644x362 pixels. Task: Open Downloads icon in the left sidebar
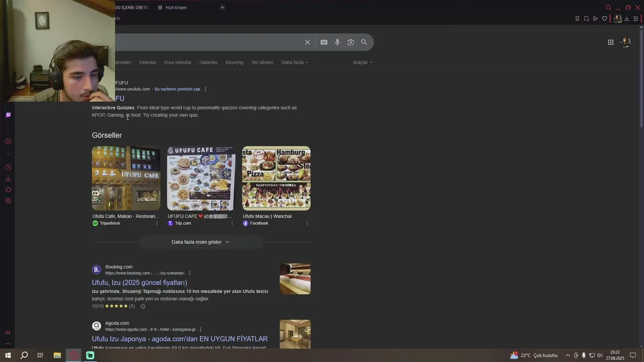point(8,178)
